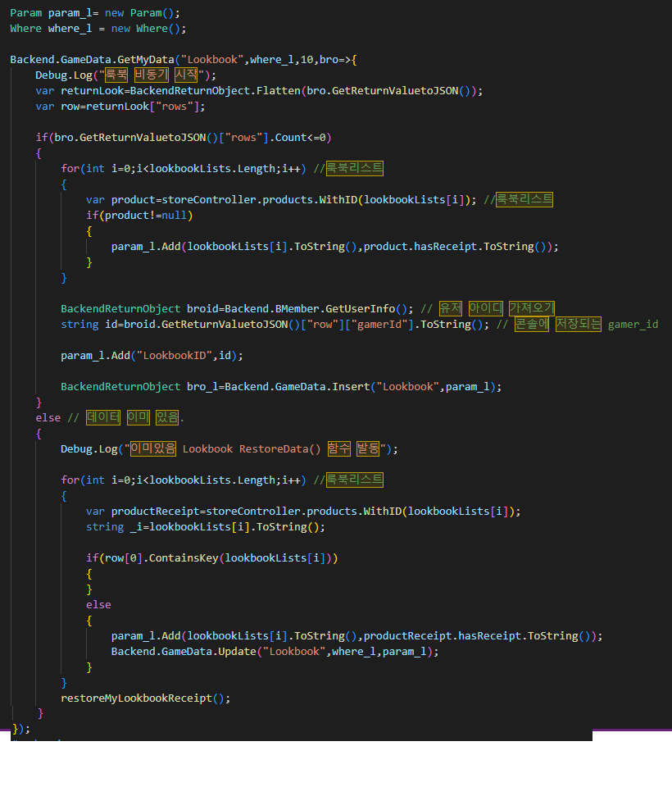Click the 'gamer_id' word in the comment

coord(633,325)
